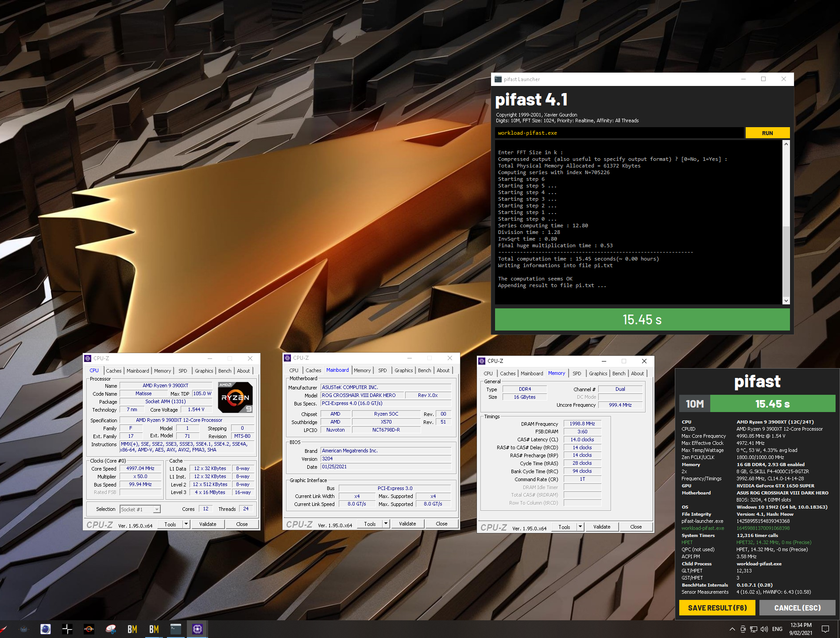Open the black crosshair app taskbar icon
Viewport: 840px width, 638px height.
(x=67, y=629)
